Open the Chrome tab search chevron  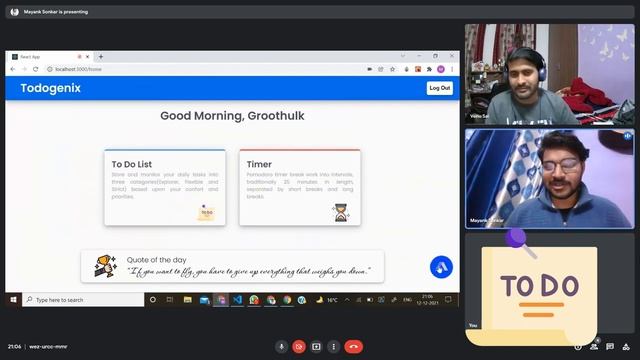click(403, 56)
